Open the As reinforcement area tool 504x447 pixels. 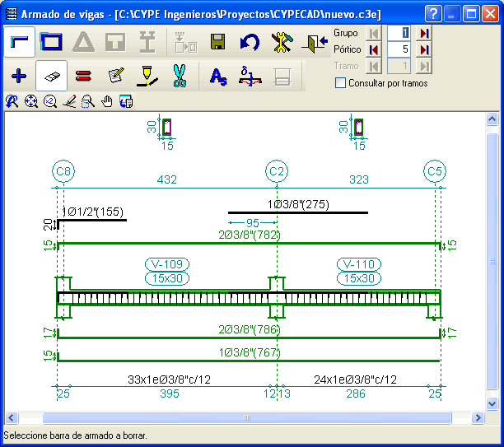pos(218,77)
